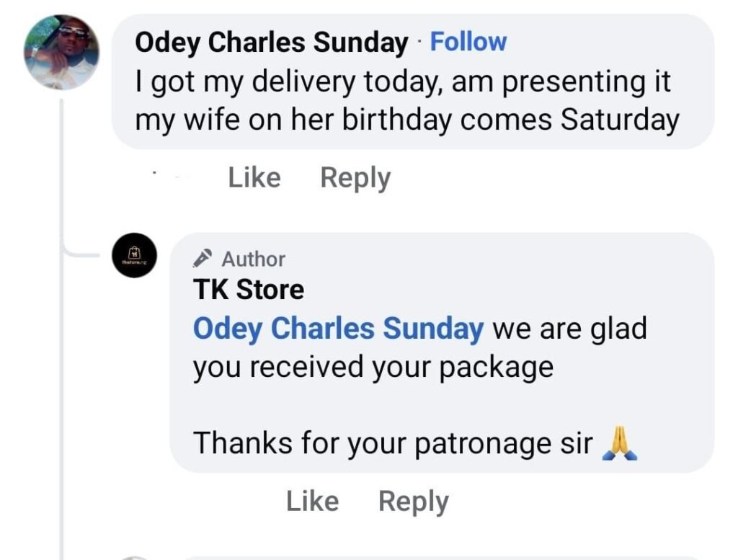Click the Author pencil badge icon
The width and height of the screenshot is (738, 560).
click(203, 258)
